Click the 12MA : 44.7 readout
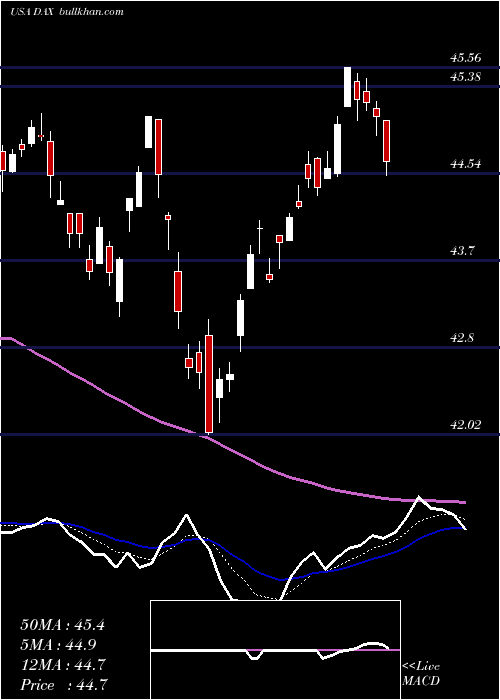500x700 pixels. click(62, 665)
